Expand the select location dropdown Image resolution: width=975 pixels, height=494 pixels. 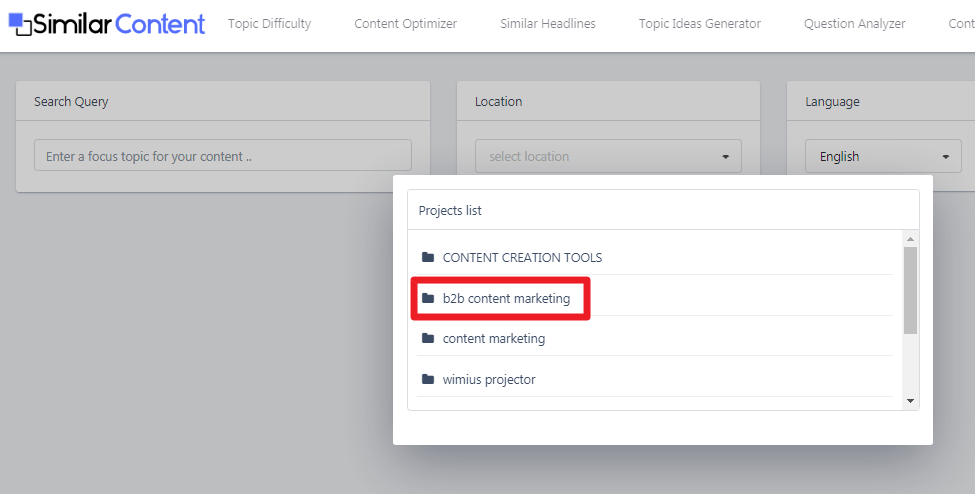608,156
